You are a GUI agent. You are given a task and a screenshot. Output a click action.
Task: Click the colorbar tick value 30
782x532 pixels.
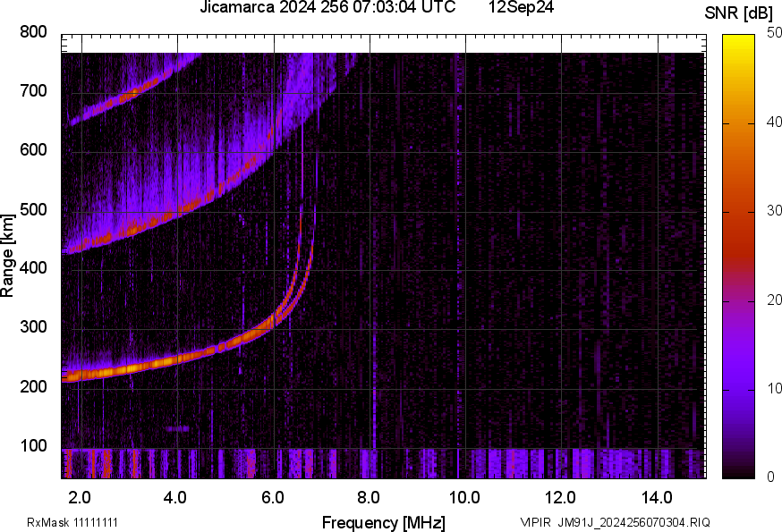(774, 210)
